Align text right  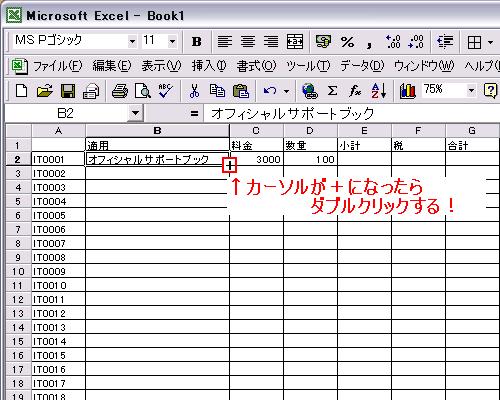[271, 42]
